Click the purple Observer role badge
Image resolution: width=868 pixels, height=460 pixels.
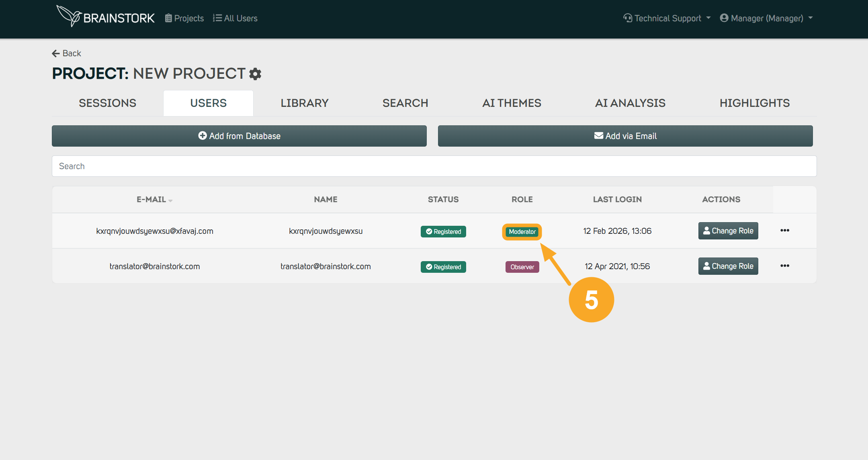click(522, 267)
